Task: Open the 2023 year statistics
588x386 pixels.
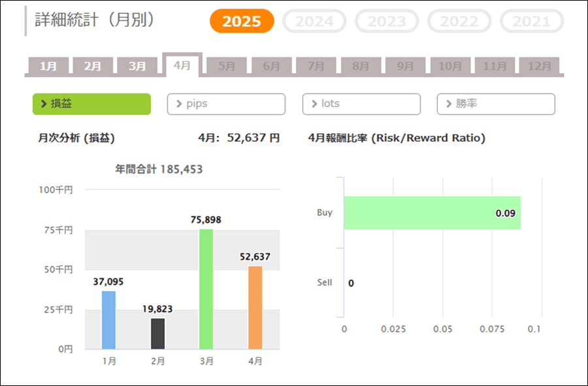Action: coord(387,21)
